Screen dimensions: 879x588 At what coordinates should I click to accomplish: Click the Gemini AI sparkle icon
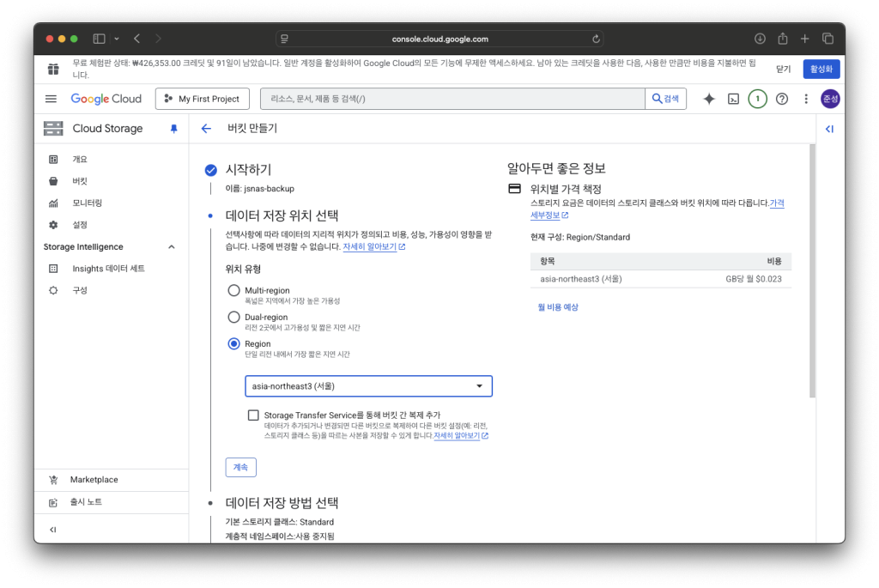tap(709, 99)
